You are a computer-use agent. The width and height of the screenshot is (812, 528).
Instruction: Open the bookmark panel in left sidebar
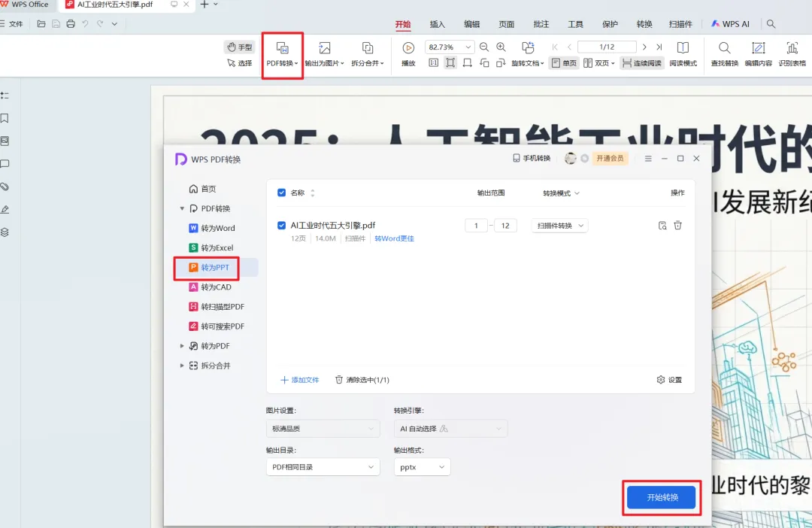[5, 118]
